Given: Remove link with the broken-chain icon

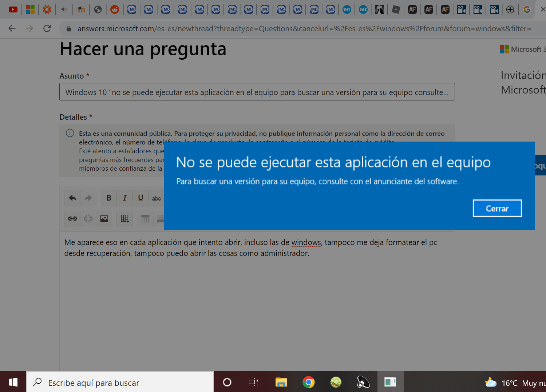Looking at the screenshot, I should (88, 219).
